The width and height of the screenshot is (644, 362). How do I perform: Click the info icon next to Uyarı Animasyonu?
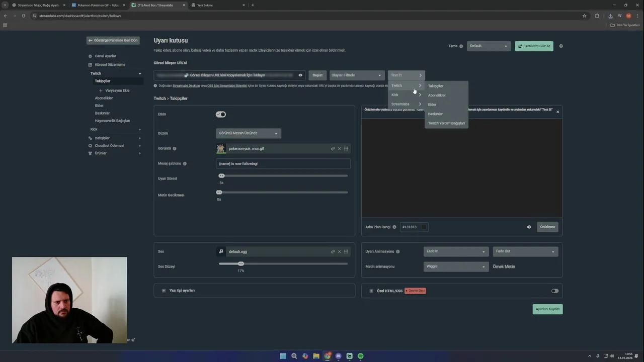[x=398, y=252]
